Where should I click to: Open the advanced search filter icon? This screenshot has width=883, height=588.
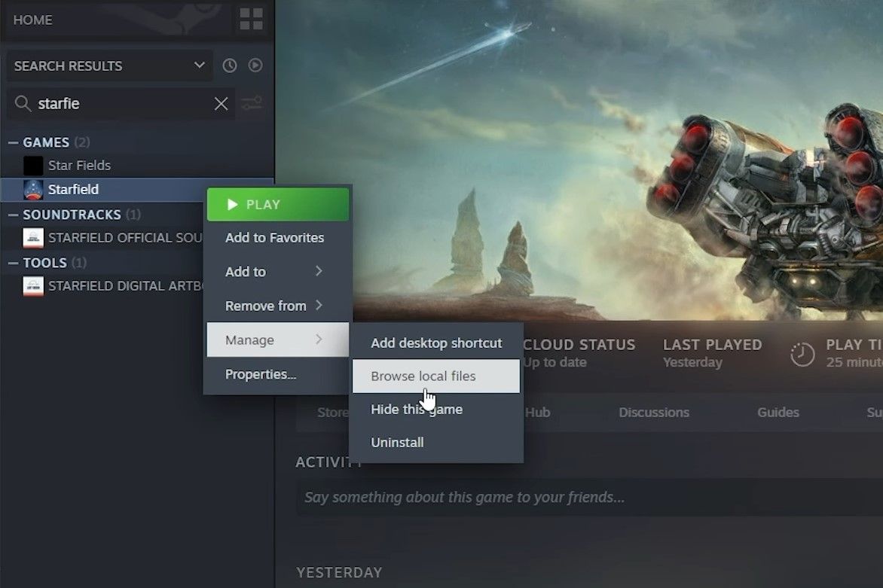252,103
